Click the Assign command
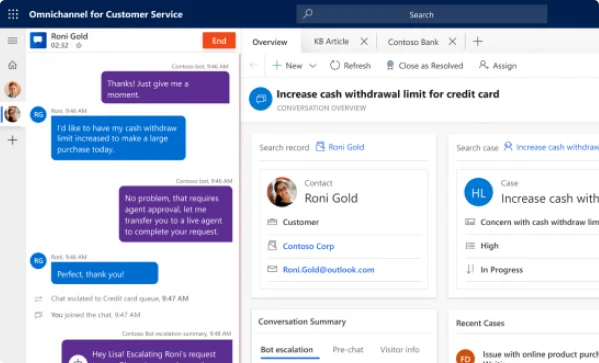This screenshot has width=599, height=363. [498, 66]
